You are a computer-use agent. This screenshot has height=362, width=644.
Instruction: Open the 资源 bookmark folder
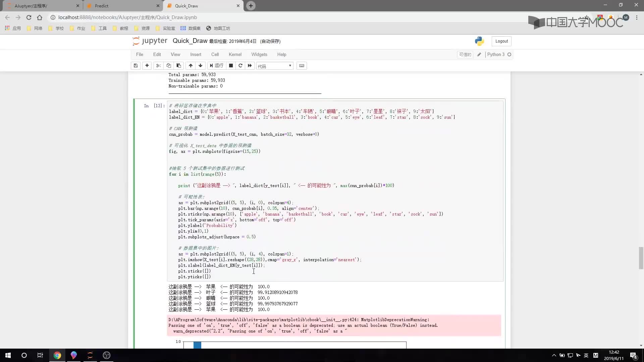coord(142,28)
